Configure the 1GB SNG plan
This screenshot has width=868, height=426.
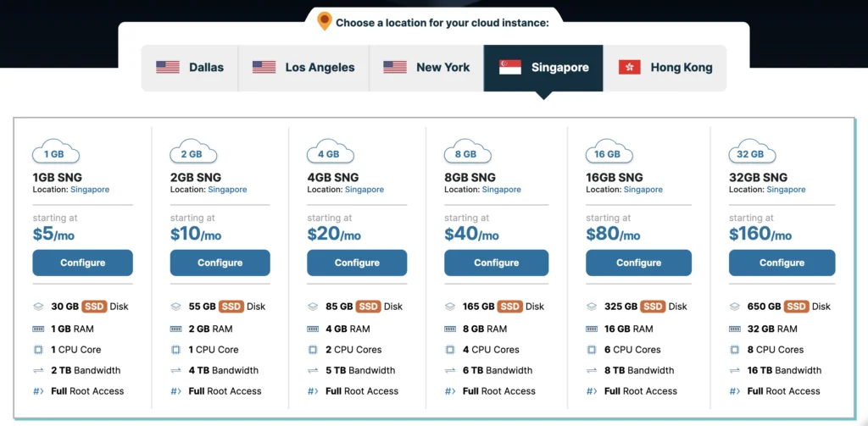coord(82,263)
